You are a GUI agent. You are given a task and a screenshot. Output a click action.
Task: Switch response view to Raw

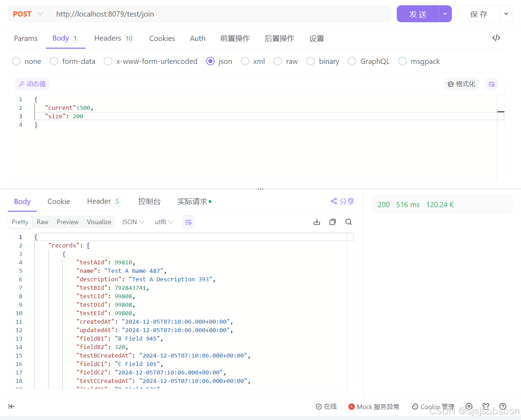pos(43,222)
